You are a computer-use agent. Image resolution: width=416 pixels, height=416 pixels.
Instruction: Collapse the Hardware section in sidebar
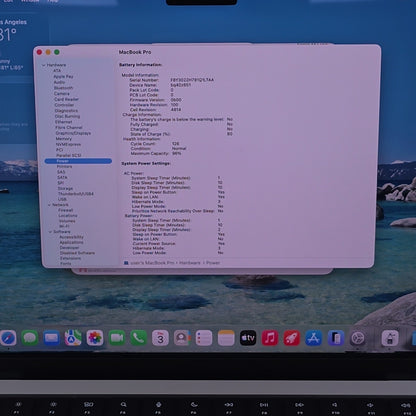(43, 65)
